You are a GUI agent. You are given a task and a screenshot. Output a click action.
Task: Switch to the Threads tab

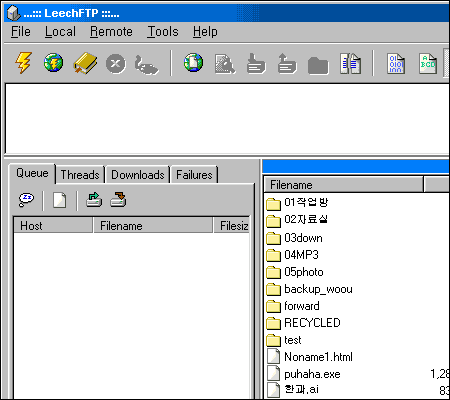click(80, 175)
